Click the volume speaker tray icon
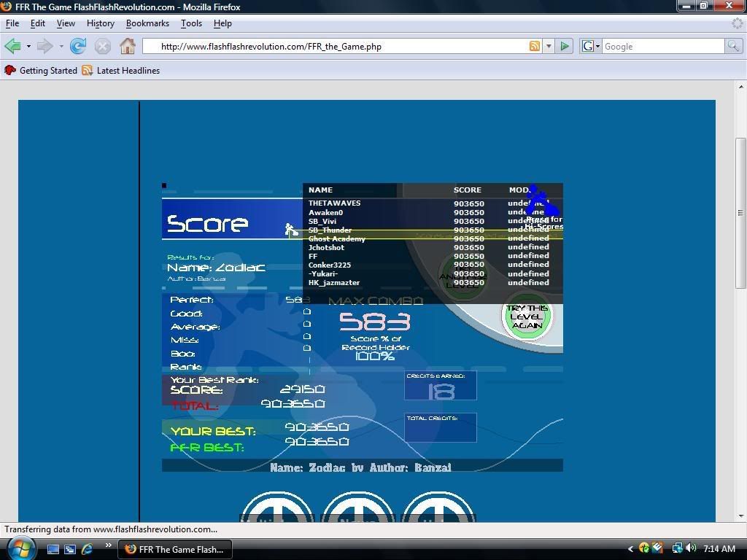 coord(690,548)
